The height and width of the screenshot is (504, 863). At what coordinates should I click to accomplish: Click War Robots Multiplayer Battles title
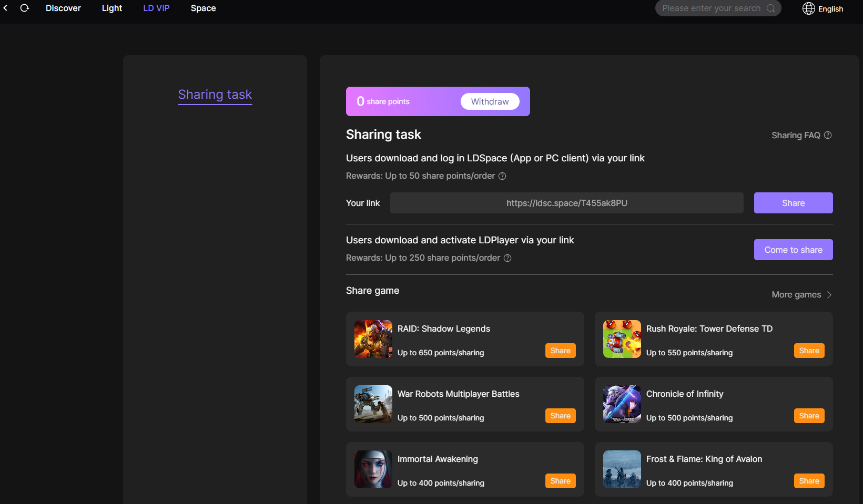[459, 394]
